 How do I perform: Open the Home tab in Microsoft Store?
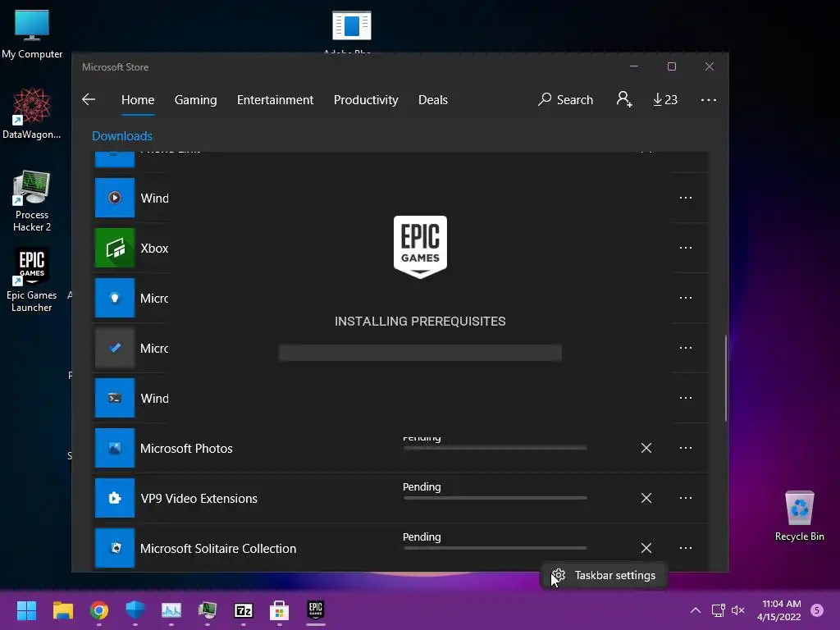click(138, 99)
